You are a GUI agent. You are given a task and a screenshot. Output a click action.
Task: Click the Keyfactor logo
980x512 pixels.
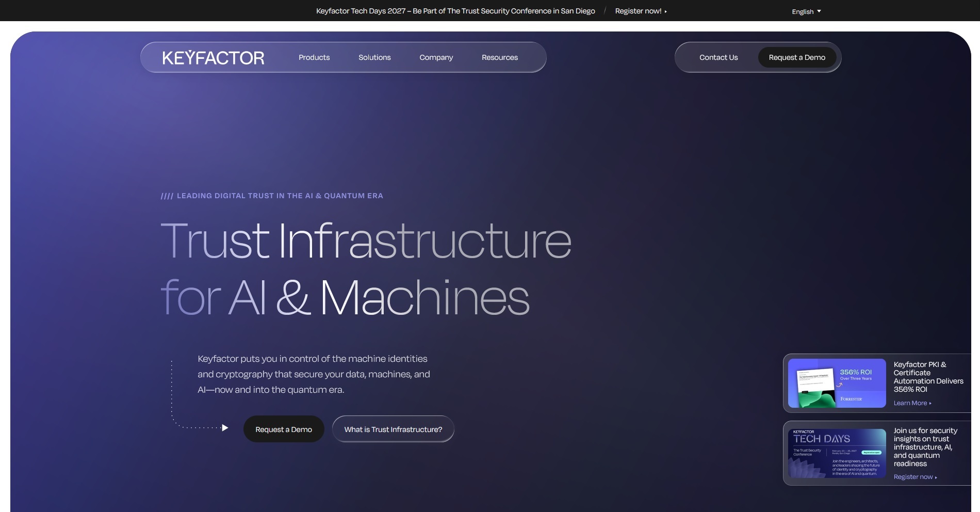coord(213,57)
